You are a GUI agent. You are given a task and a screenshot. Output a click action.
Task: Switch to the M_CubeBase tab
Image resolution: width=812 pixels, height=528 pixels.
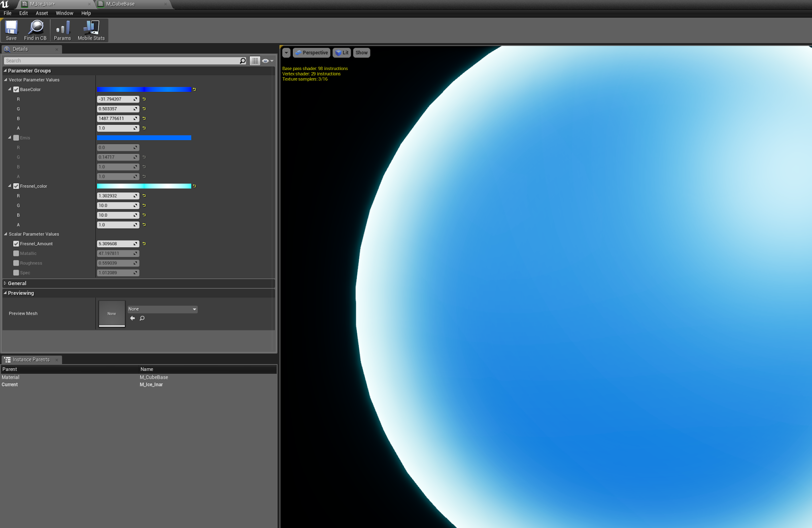coord(120,4)
